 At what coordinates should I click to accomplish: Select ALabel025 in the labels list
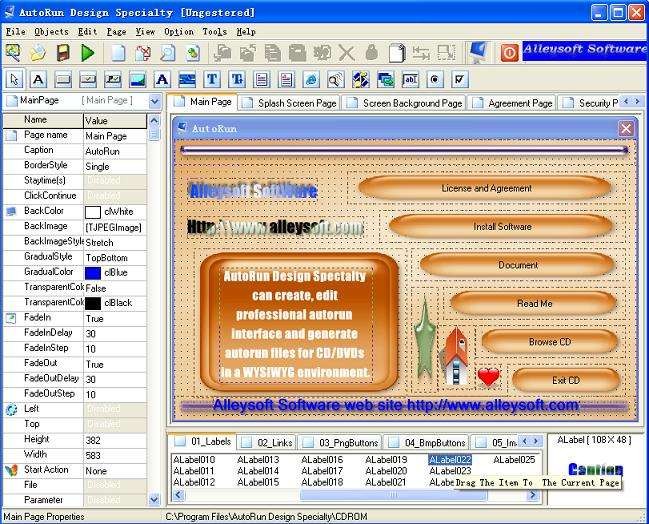(x=514, y=460)
